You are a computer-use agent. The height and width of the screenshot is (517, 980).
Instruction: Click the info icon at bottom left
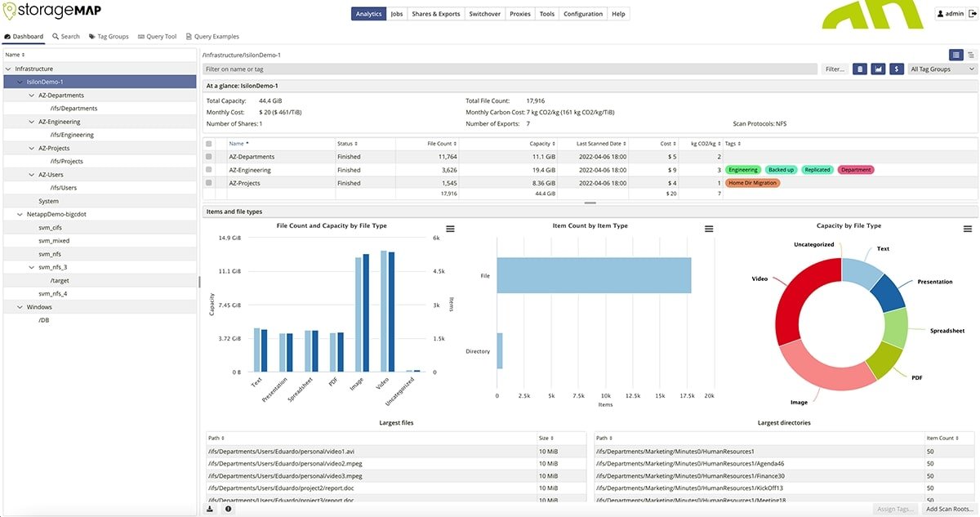click(x=228, y=508)
